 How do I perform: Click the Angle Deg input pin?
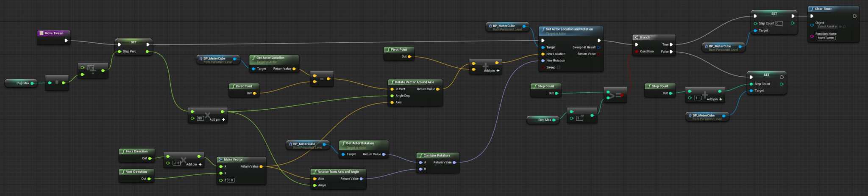coord(392,96)
